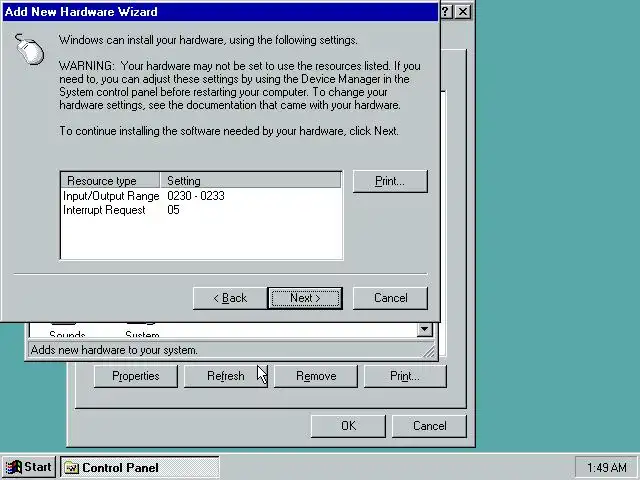
Task: Click the Control Panel scroll down arrow
Action: click(x=424, y=329)
